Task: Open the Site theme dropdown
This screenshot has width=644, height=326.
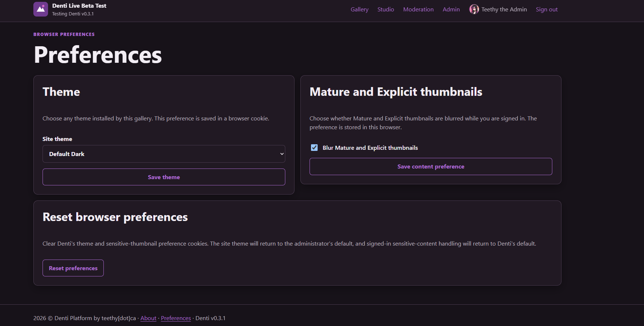Action: click(164, 154)
